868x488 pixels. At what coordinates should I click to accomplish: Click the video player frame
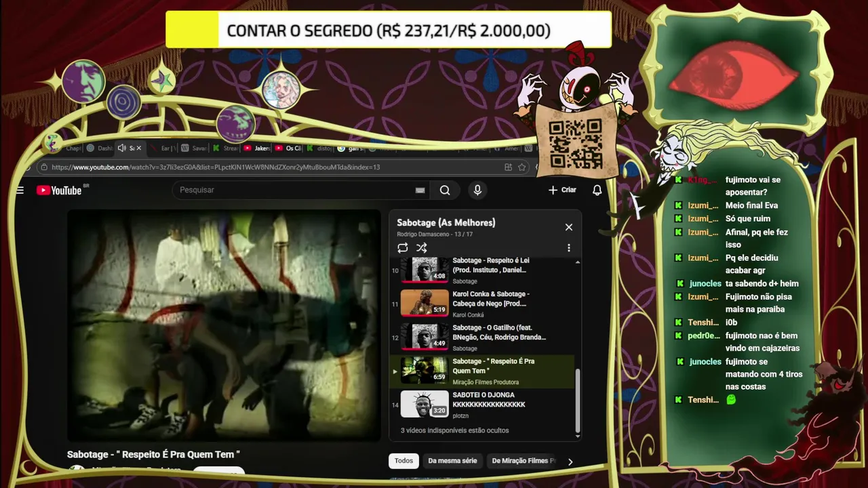pyautogui.click(x=224, y=325)
